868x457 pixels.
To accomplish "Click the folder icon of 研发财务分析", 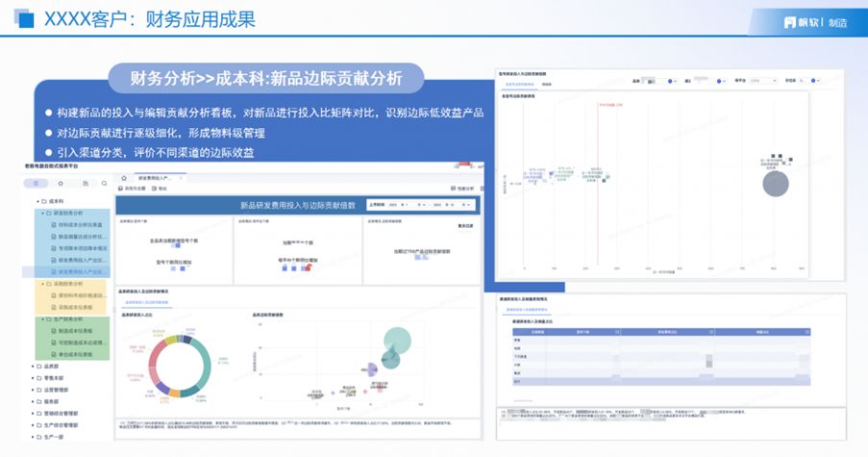I will (x=49, y=213).
